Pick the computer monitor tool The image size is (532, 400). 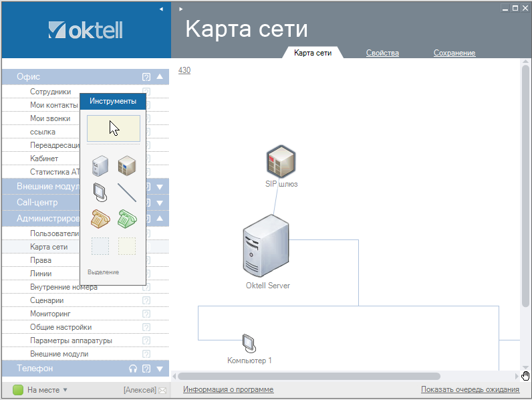point(99,192)
